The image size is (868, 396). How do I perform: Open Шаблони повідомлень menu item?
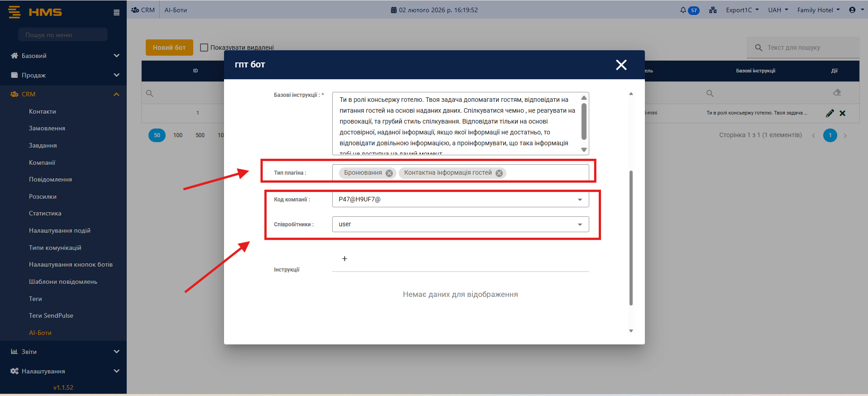[x=63, y=281]
